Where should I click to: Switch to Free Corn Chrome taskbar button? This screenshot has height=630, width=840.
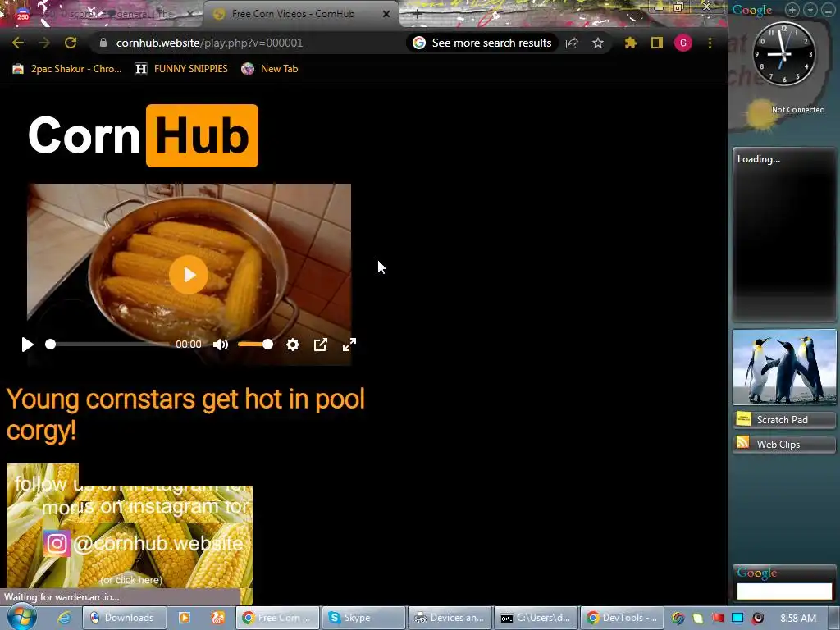(x=277, y=618)
